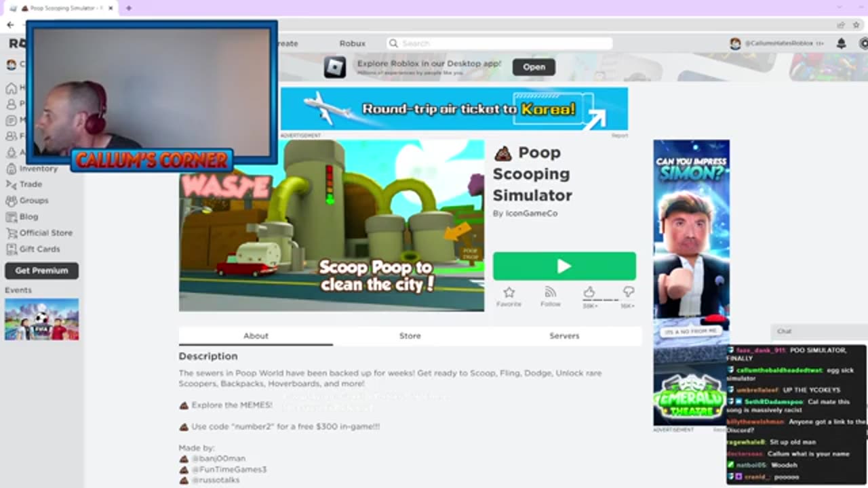Image resolution: width=868 pixels, height=488 pixels.
Task: Open the Chat panel header
Action: [x=819, y=331]
